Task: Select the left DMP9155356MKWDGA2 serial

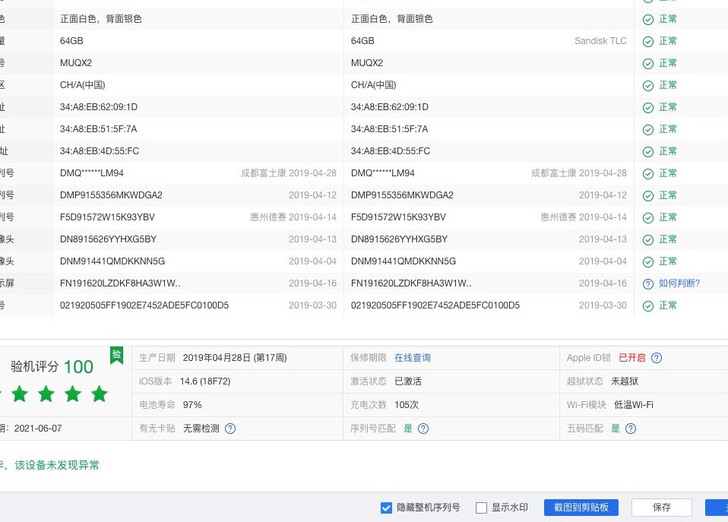Action: click(111, 195)
